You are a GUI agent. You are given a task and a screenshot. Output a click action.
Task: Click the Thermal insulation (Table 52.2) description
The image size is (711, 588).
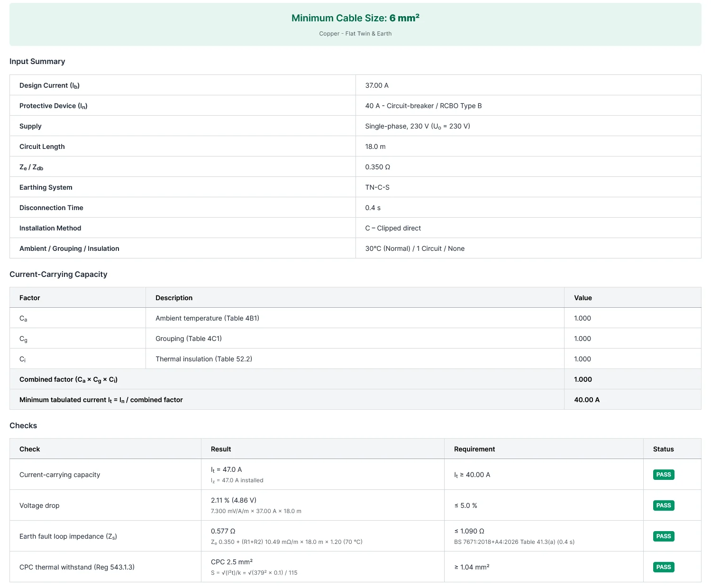pos(204,359)
